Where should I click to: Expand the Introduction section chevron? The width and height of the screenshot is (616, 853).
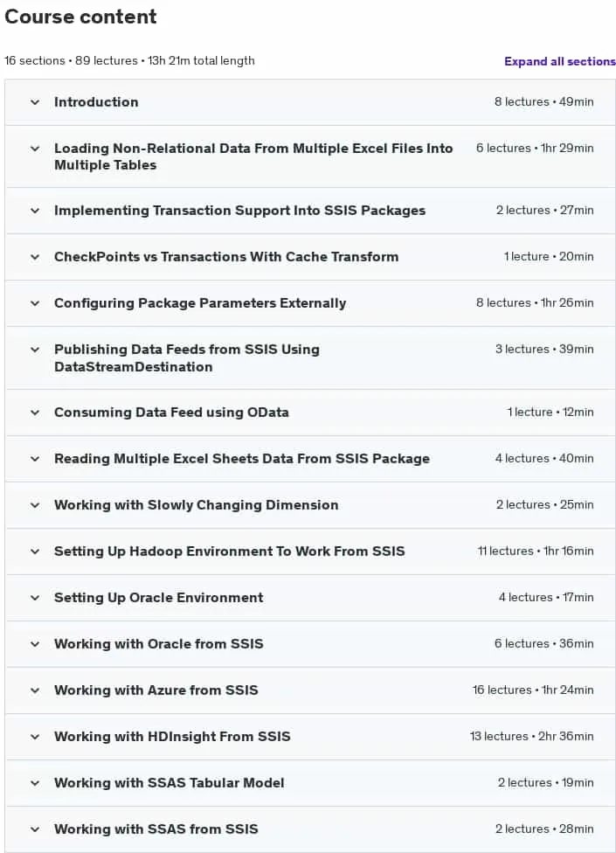coord(35,101)
